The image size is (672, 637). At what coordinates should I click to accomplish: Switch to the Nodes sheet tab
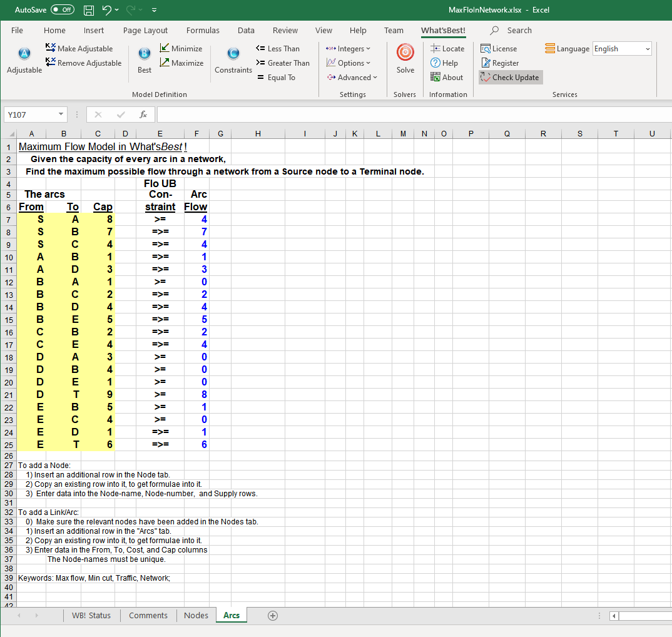tap(196, 616)
